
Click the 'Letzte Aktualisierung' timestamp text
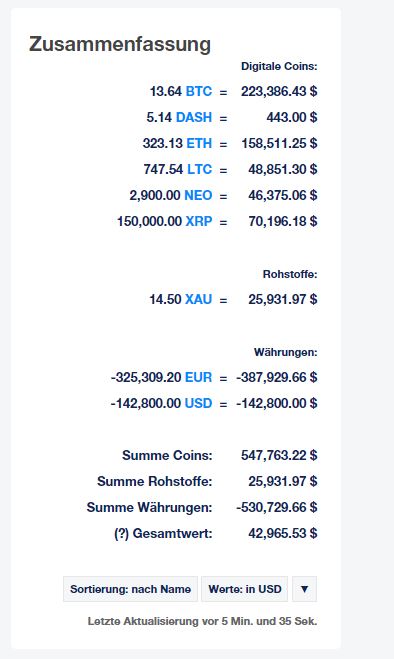[x=202, y=621]
